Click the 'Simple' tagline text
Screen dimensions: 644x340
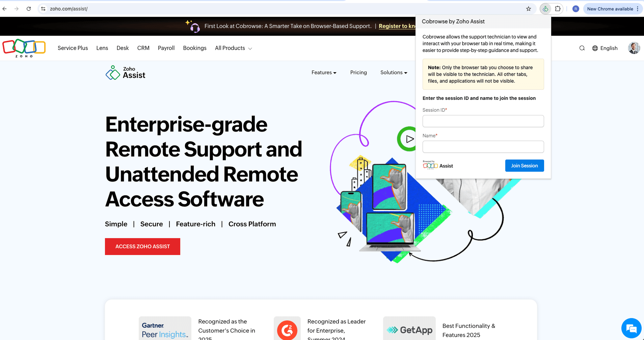coord(116,224)
